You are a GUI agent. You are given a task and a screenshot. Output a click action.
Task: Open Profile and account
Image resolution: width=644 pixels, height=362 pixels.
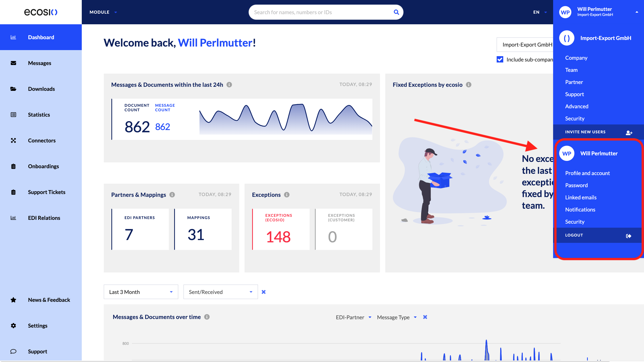coord(588,173)
